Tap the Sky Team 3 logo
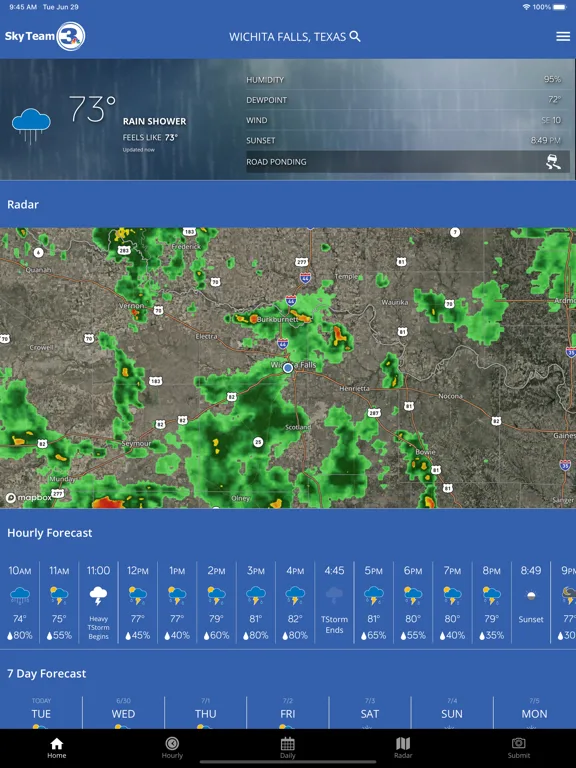This screenshot has height=768, width=576. pos(45,36)
